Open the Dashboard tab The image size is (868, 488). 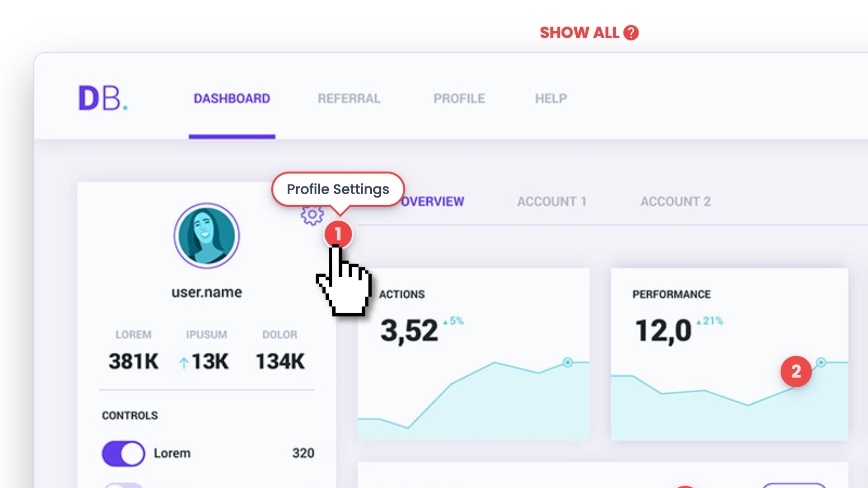[x=232, y=99]
